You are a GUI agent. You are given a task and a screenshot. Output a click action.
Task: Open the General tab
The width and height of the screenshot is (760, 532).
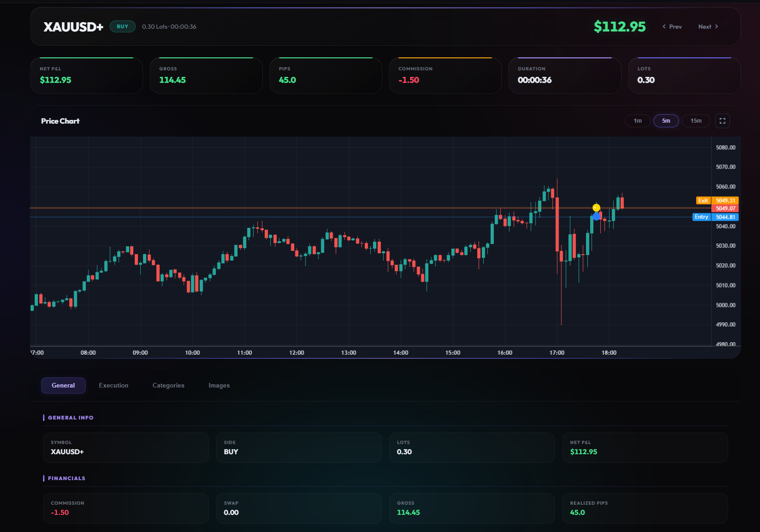pyautogui.click(x=63, y=385)
